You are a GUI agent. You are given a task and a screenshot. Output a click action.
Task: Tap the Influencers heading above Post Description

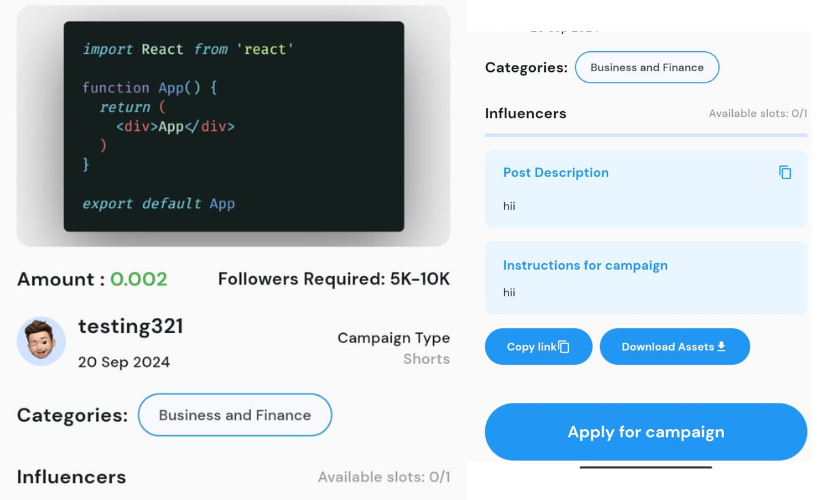point(525,113)
